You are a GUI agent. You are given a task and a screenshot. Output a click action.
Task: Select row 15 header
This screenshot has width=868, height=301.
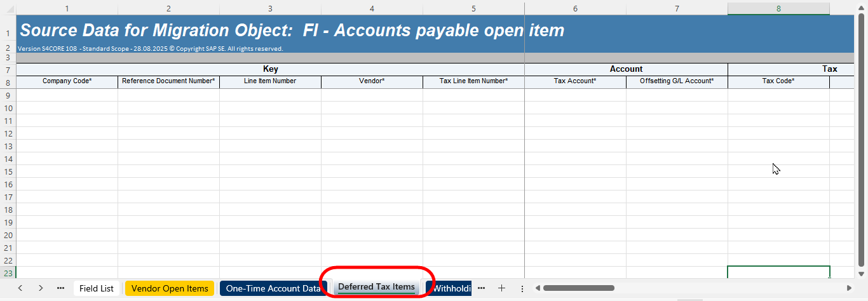(8, 171)
